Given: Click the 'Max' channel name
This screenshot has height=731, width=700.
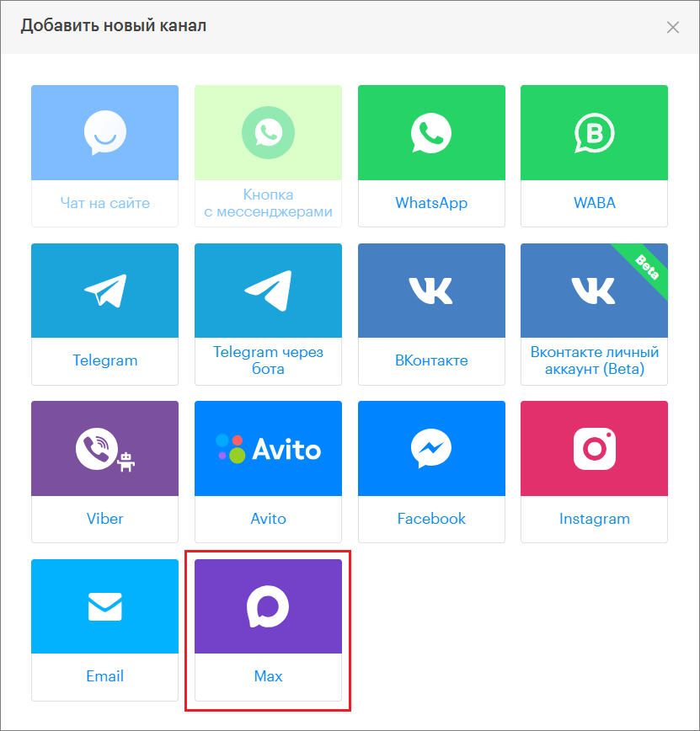Looking at the screenshot, I should pos(268,676).
